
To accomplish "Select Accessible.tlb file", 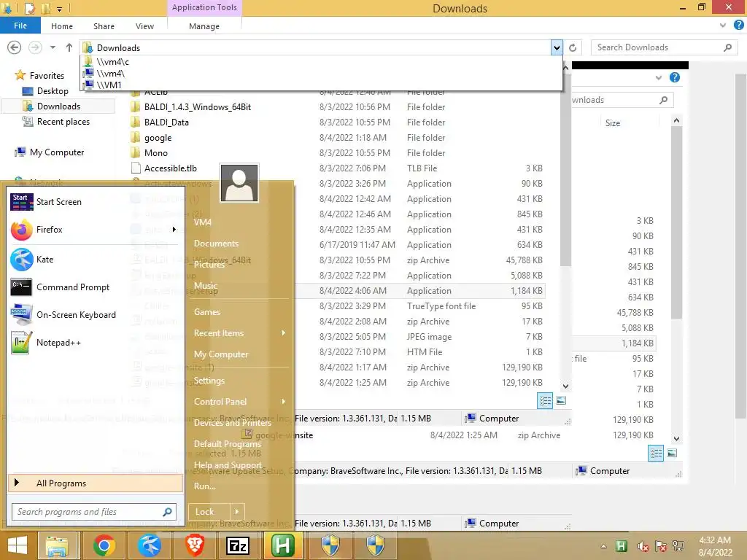I will point(170,168).
